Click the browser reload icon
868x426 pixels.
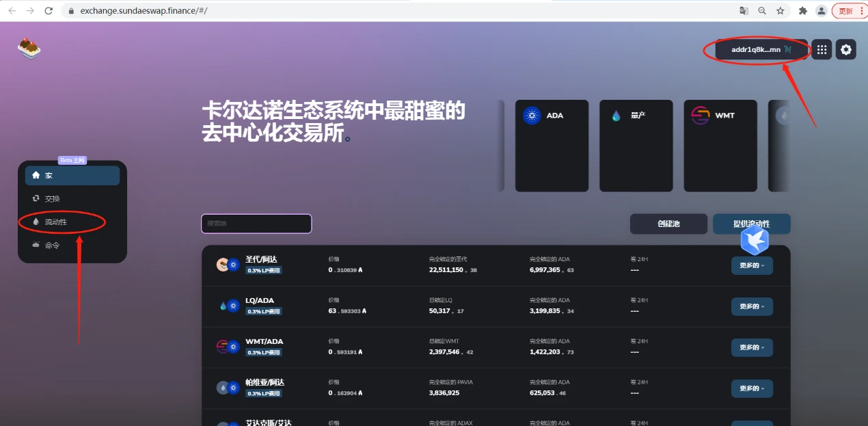point(49,11)
